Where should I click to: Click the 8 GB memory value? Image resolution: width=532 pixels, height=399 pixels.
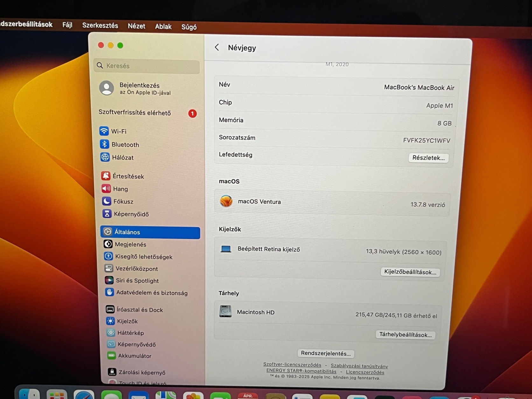pyautogui.click(x=444, y=123)
